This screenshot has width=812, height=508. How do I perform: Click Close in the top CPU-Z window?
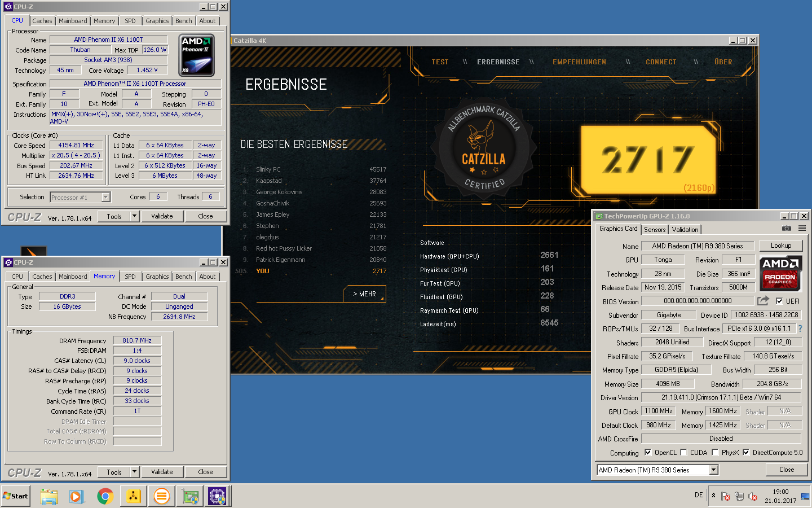pyautogui.click(x=205, y=216)
